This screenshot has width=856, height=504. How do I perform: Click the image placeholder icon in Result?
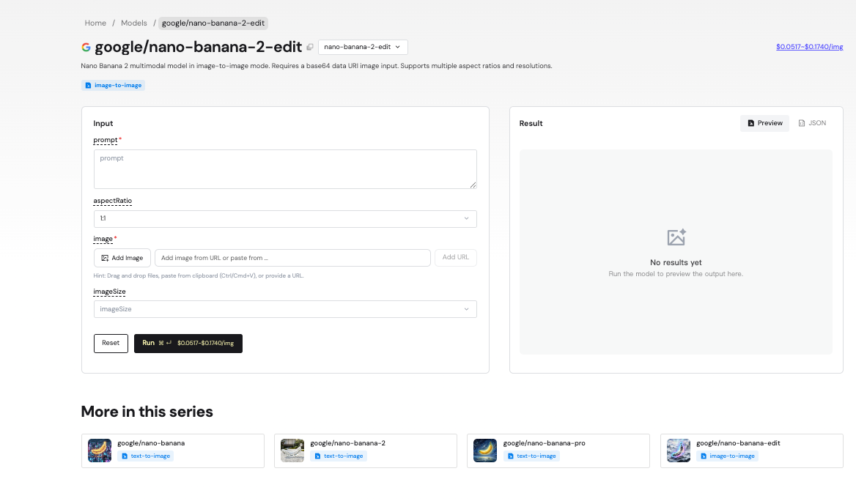(676, 237)
